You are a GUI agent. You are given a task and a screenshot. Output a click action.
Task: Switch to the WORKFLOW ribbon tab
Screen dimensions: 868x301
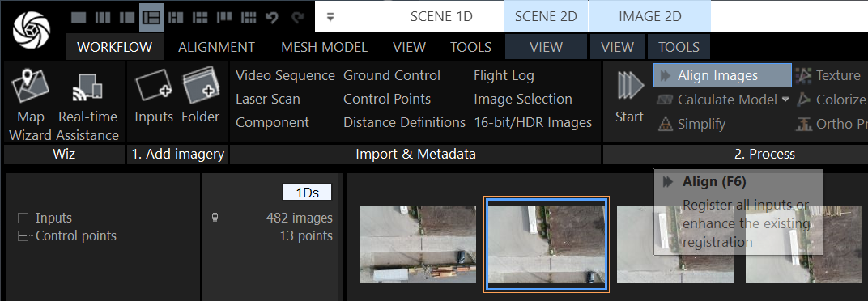[x=115, y=47]
